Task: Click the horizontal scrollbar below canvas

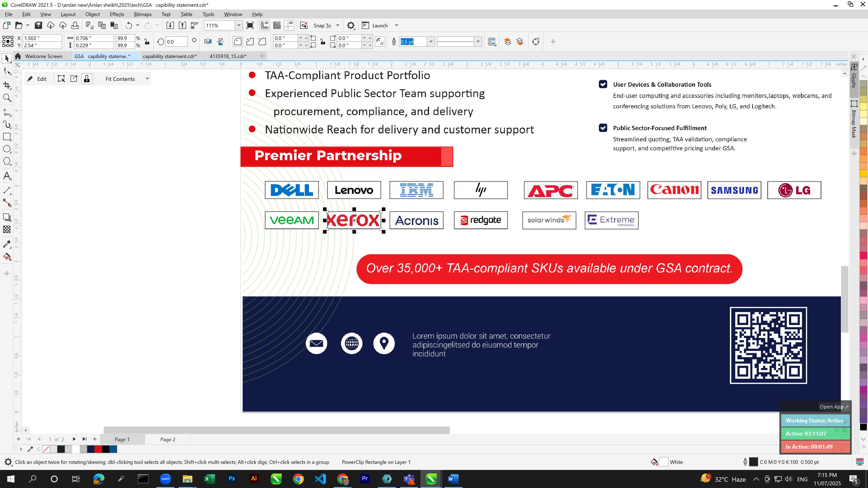Action: point(276,430)
